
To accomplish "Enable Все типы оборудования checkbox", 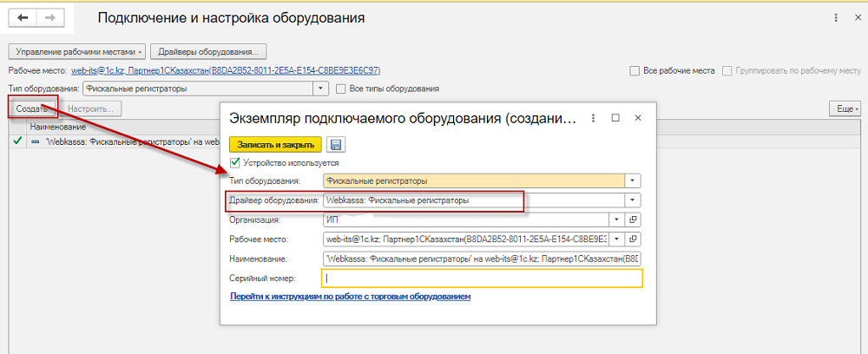I will (x=341, y=88).
